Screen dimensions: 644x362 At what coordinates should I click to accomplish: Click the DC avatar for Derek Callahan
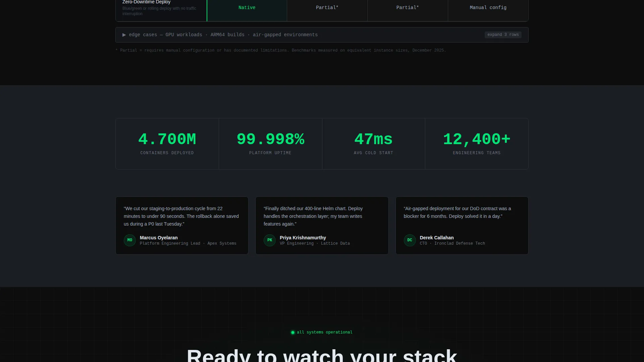pyautogui.click(x=410, y=240)
